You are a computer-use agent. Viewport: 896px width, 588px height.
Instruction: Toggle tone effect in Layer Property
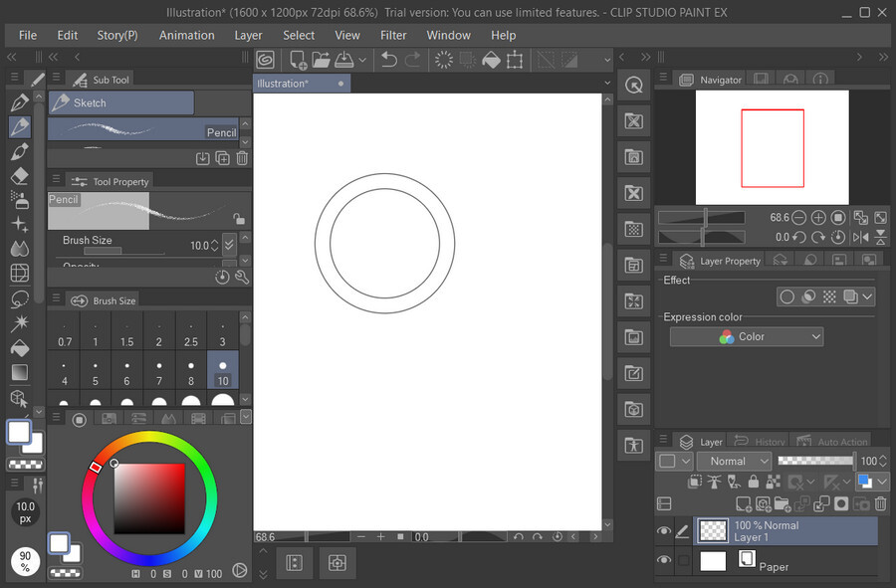click(x=829, y=296)
